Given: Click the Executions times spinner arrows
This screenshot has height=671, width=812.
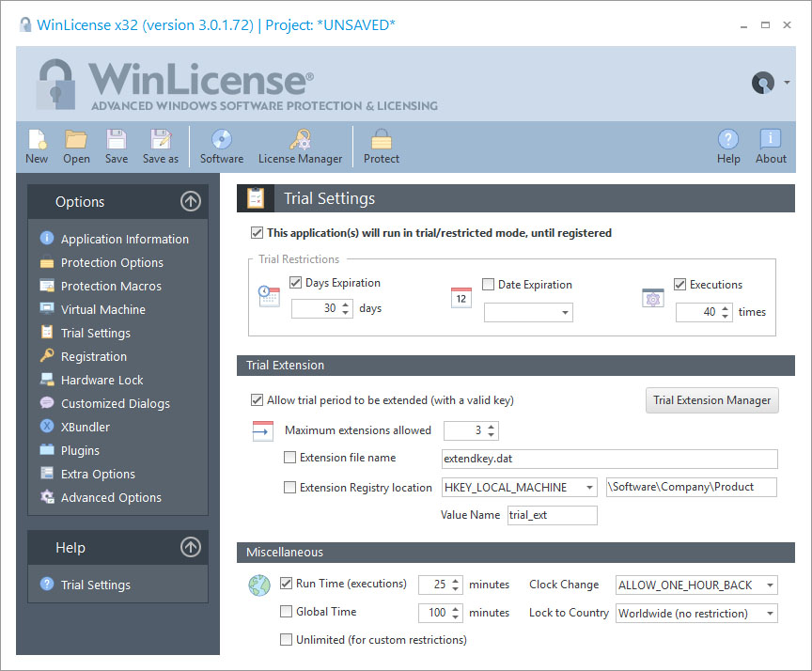Looking at the screenshot, I should [x=725, y=312].
